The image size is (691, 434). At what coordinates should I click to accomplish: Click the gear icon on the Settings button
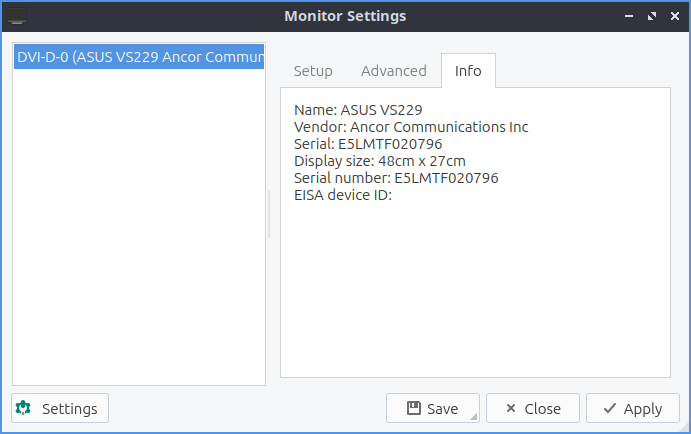point(24,408)
